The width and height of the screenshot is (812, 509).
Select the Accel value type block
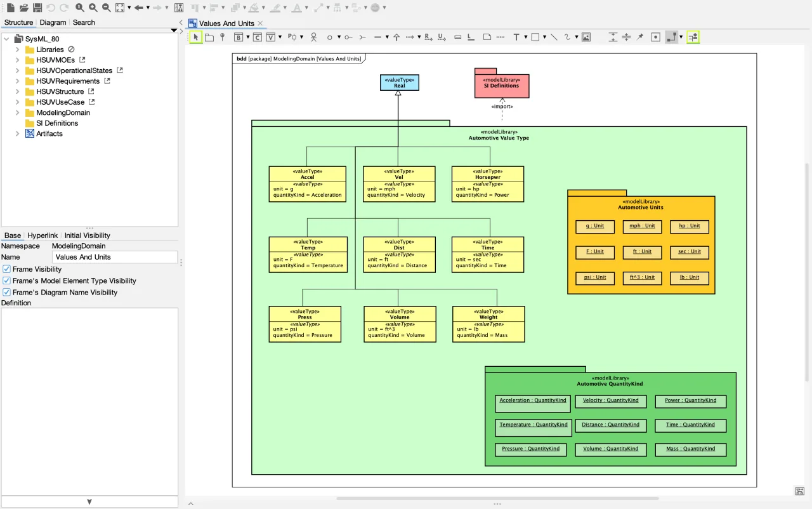[308, 184]
